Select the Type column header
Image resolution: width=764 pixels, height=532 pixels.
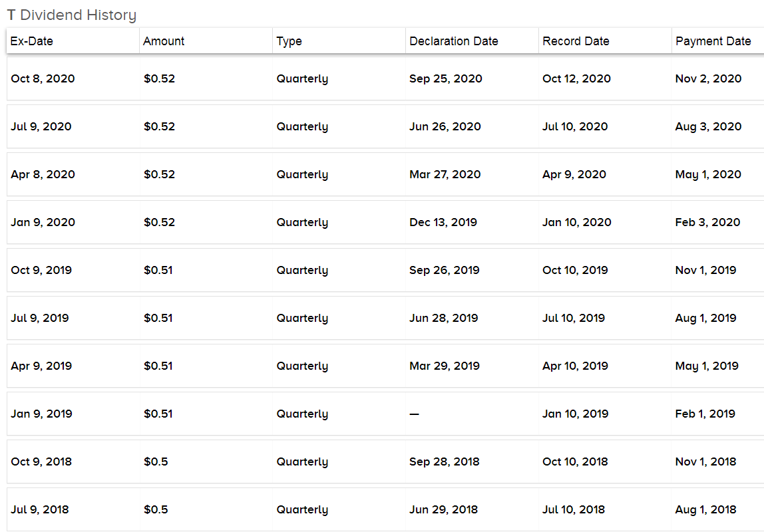tap(339, 41)
